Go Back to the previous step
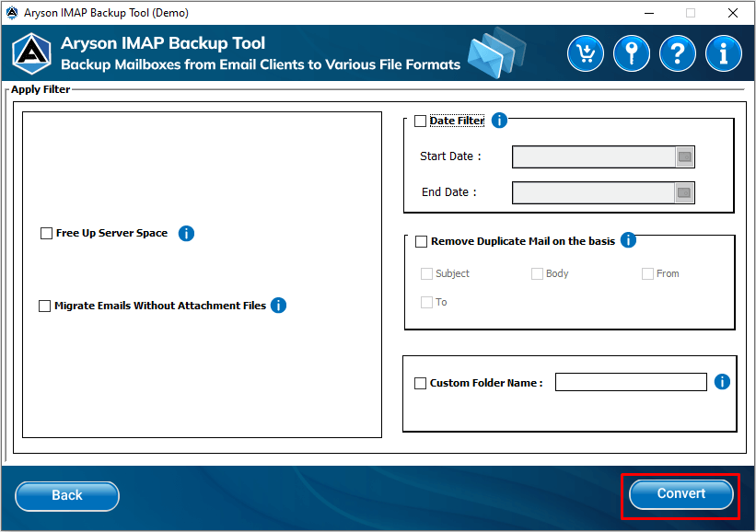Screen dimensions: 756x532 [x=67, y=496]
